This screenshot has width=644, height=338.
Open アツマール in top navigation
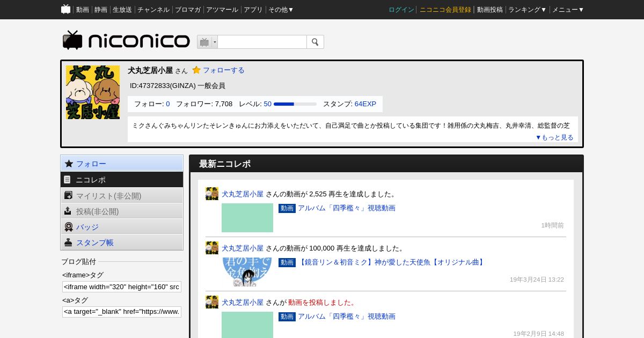coord(222,10)
